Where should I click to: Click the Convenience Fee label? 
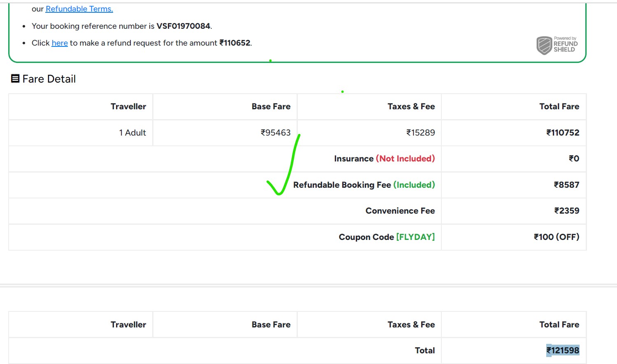click(x=400, y=211)
